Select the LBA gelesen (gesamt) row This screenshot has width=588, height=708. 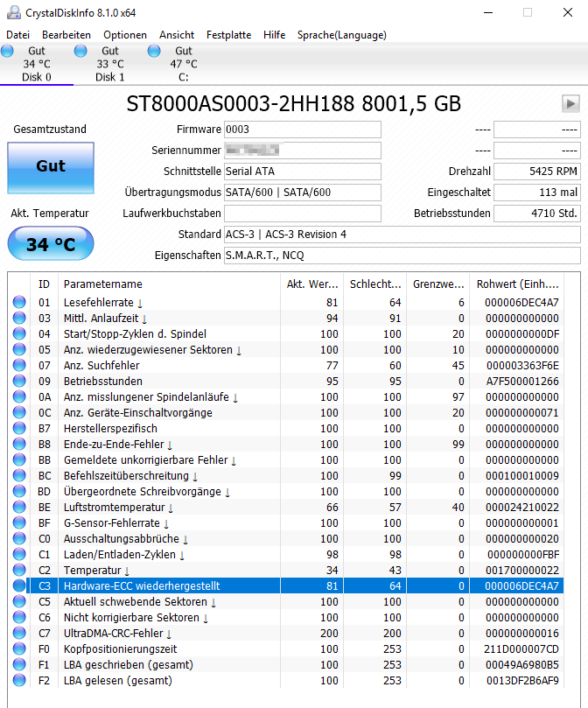click(286, 681)
